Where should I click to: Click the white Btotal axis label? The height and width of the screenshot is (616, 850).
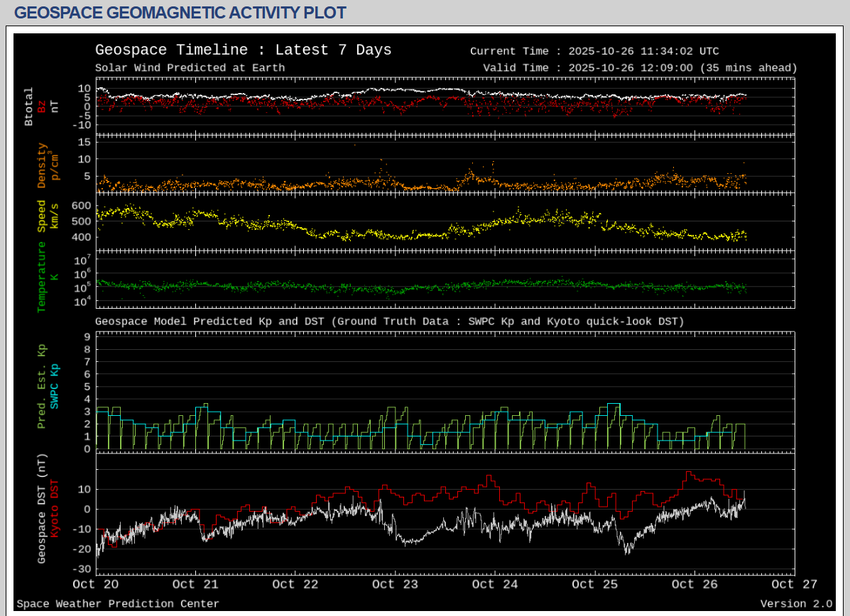[x=29, y=106]
